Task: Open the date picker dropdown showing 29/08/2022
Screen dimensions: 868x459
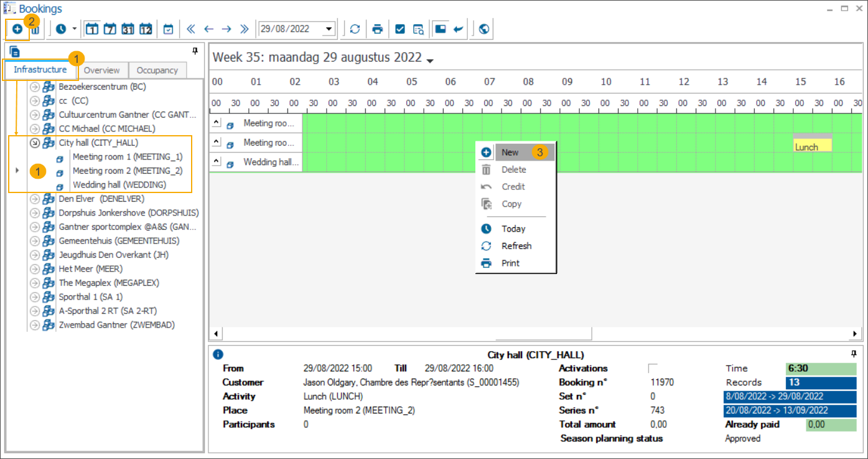Action: click(x=330, y=28)
